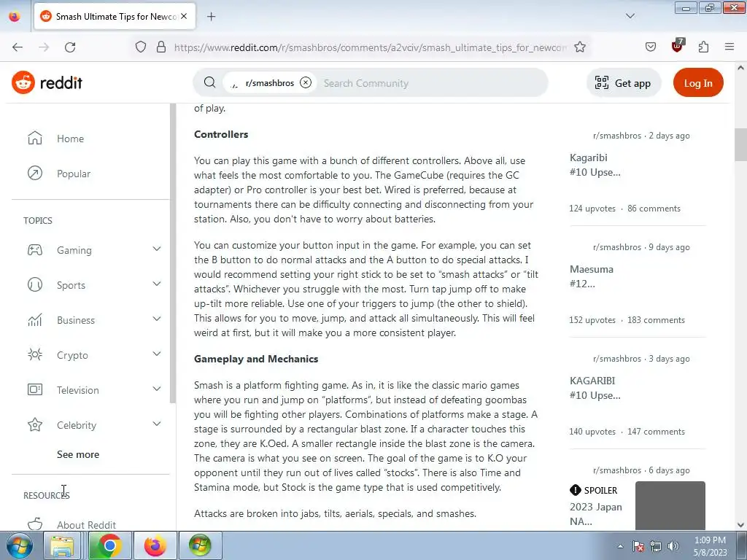This screenshot has width=747, height=560.
Task: Open the Firefox hamburger menu
Action: [729, 47]
